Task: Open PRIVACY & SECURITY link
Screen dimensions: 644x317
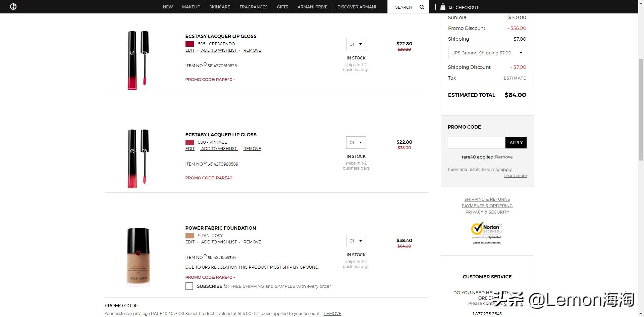Action: pyautogui.click(x=487, y=212)
